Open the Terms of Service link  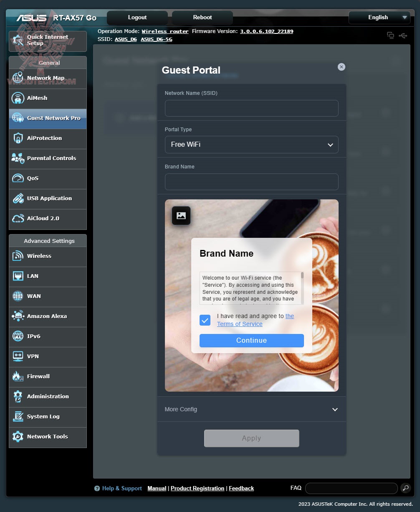pyautogui.click(x=256, y=320)
